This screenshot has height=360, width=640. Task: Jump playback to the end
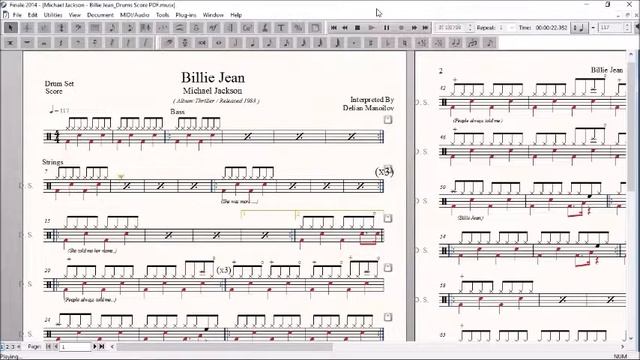(425, 28)
